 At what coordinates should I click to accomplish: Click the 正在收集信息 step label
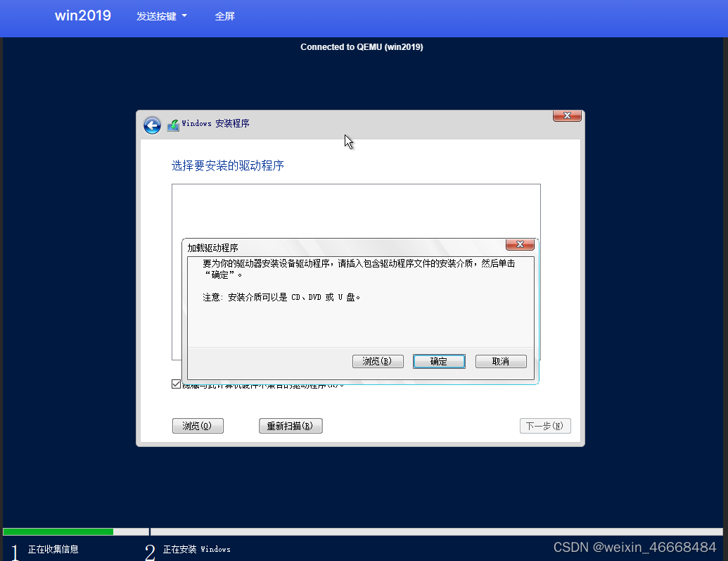[53, 549]
